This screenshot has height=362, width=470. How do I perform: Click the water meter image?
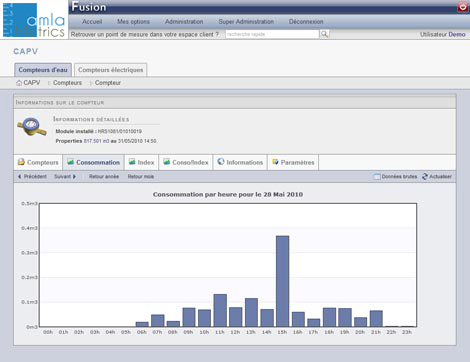click(x=32, y=127)
